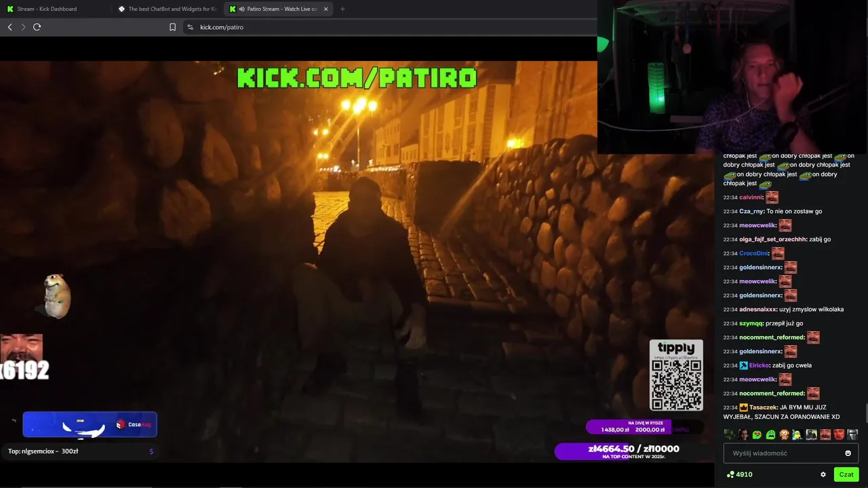Viewport: 868px width, 488px height.
Task: Reload the kick.com/patiro page
Action: 37,27
